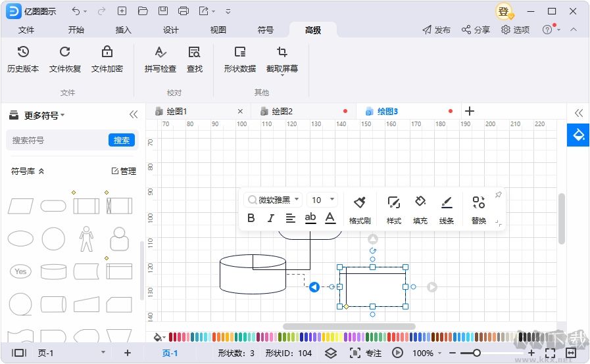Pin the floating toolbar
The width and height of the screenshot is (590, 364).
pyautogui.click(x=498, y=194)
